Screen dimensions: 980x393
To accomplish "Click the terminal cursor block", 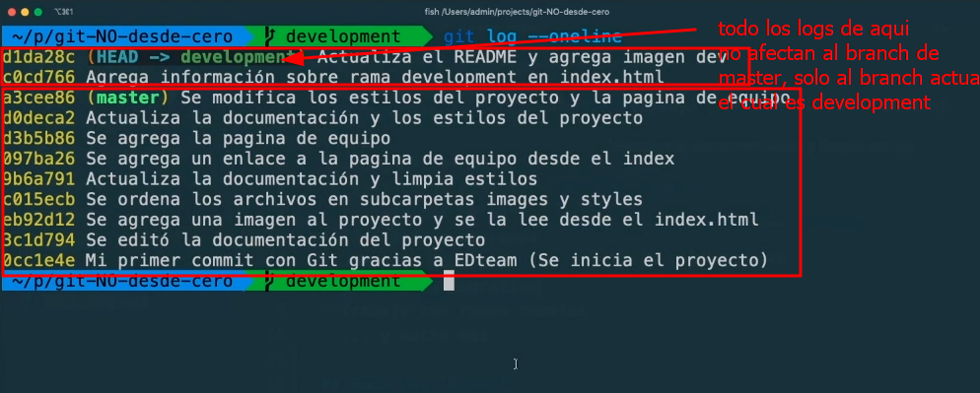I will pos(449,283).
